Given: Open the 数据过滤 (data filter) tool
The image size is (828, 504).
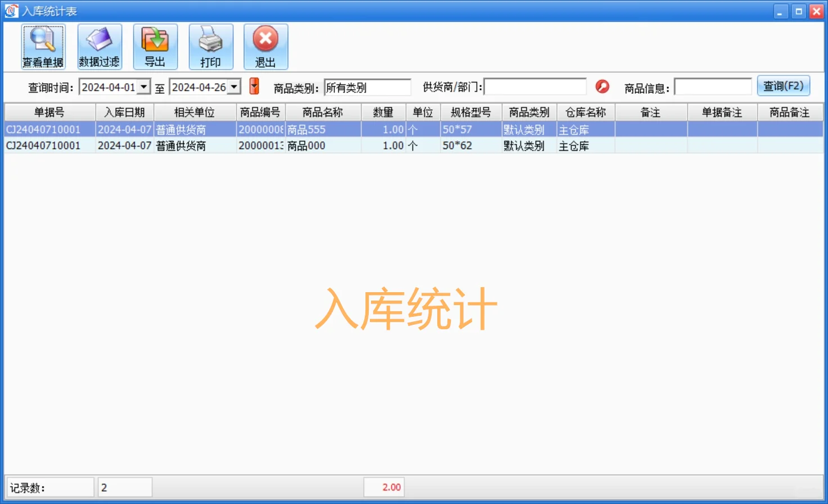Looking at the screenshot, I should 99,46.
